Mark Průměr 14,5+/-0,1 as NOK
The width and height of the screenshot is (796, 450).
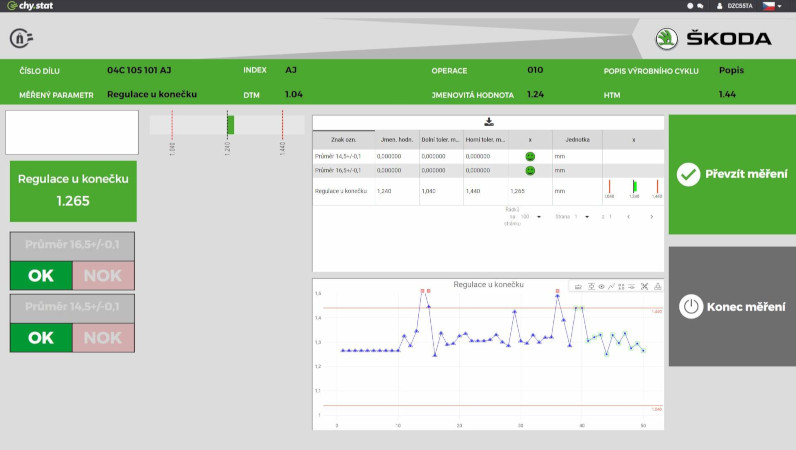click(x=102, y=338)
